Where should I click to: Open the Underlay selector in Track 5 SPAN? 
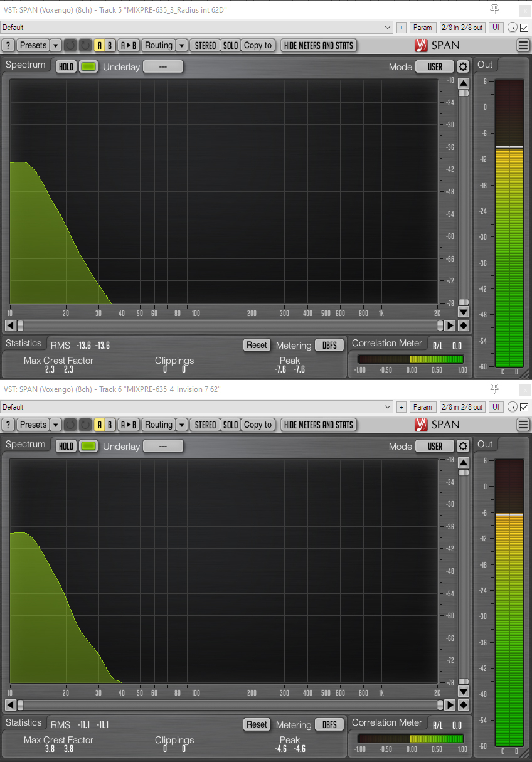[x=162, y=67]
